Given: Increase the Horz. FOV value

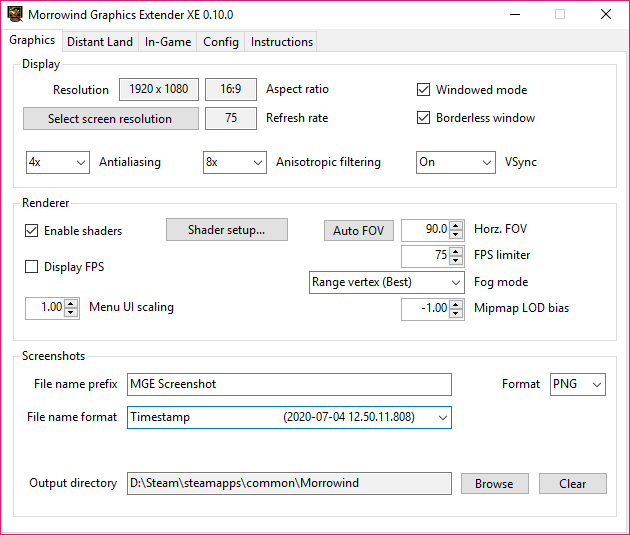Looking at the screenshot, I should (x=456, y=226).
